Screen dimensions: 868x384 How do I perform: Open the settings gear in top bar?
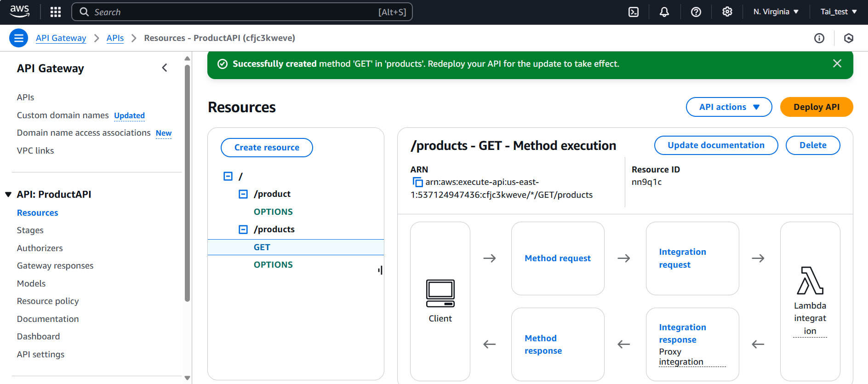pos(727,12)
